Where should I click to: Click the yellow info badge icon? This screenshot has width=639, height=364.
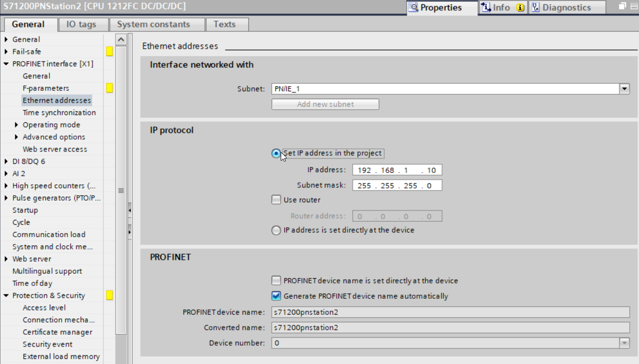point(520,8)
